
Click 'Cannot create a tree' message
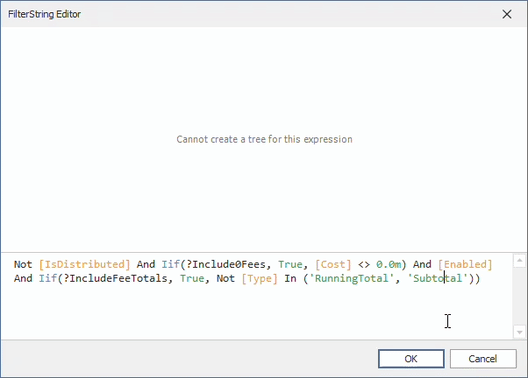264,139
